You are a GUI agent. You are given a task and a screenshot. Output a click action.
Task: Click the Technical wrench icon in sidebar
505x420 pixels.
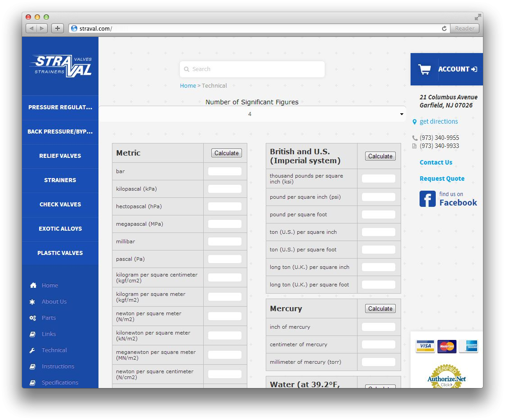pyautogui.click(x=33, y=350)
